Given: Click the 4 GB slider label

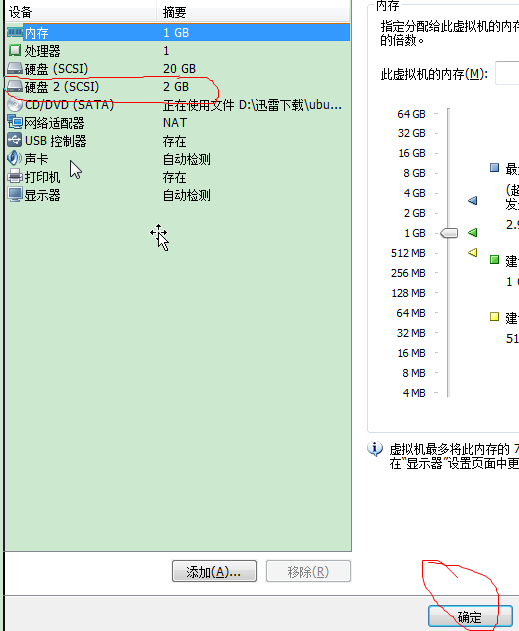Looking at the screenshot, I should (414, 193).
